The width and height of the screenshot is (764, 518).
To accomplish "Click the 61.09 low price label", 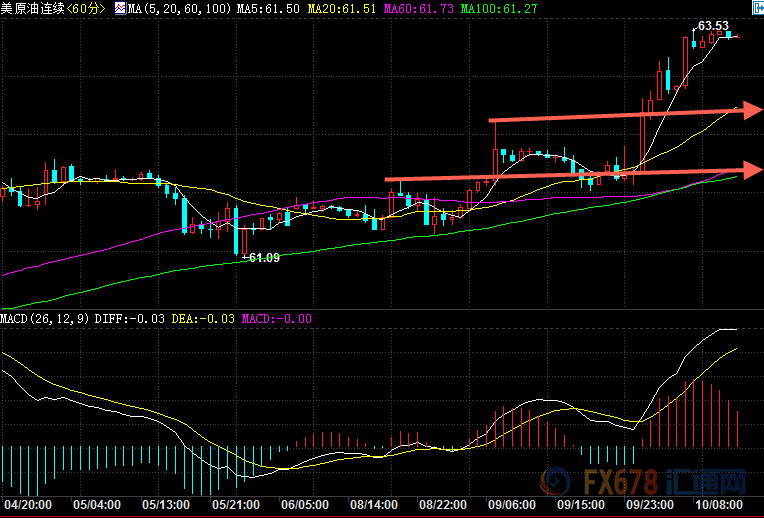I will click(x=264, y=258).
